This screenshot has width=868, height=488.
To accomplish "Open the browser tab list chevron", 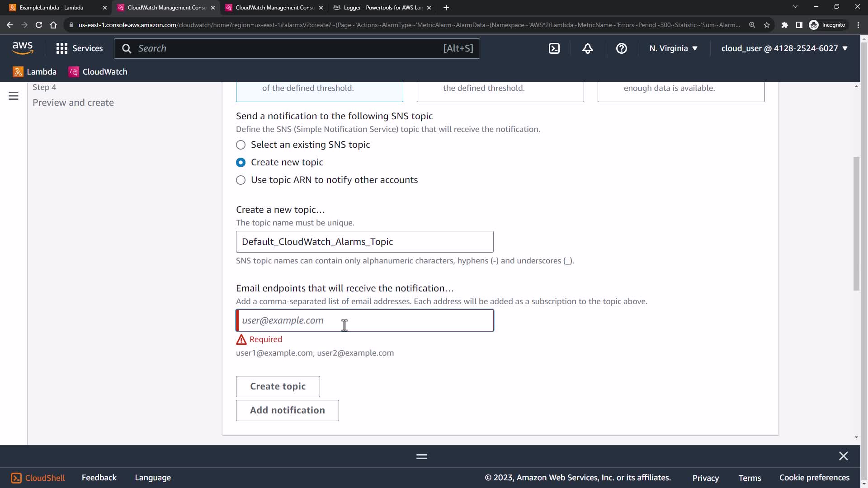I will click(795, 7).
